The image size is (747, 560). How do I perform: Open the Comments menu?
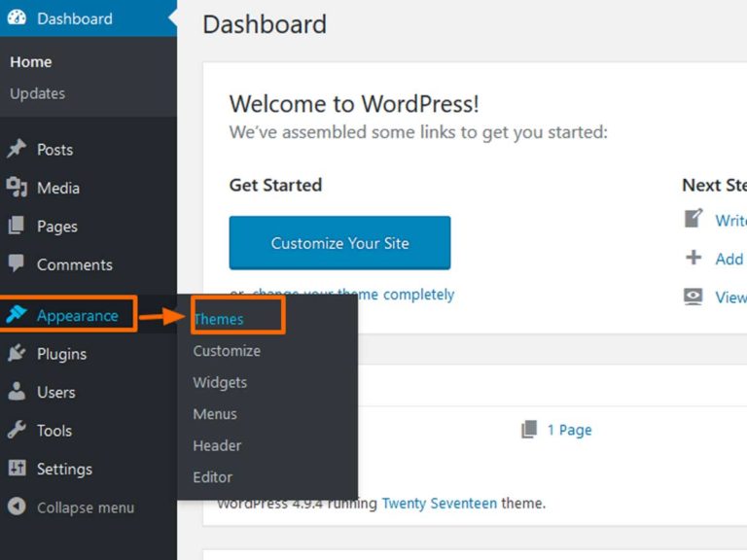[x=75, y=264]
